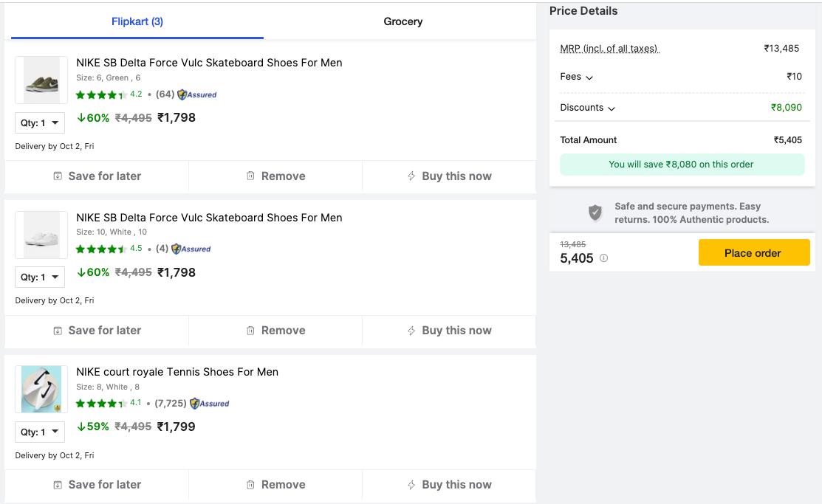822x504 pixels.
Task: Expand the Discounts breakdown chevron
Action: (612, 108)
